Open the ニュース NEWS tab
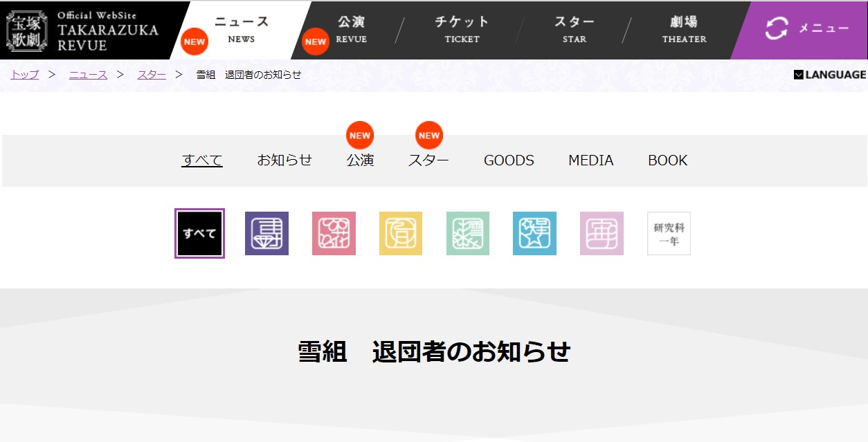Image resolution: width=868 pixels, height=442 pixels. pyautogui.click(x=241, y=30)
